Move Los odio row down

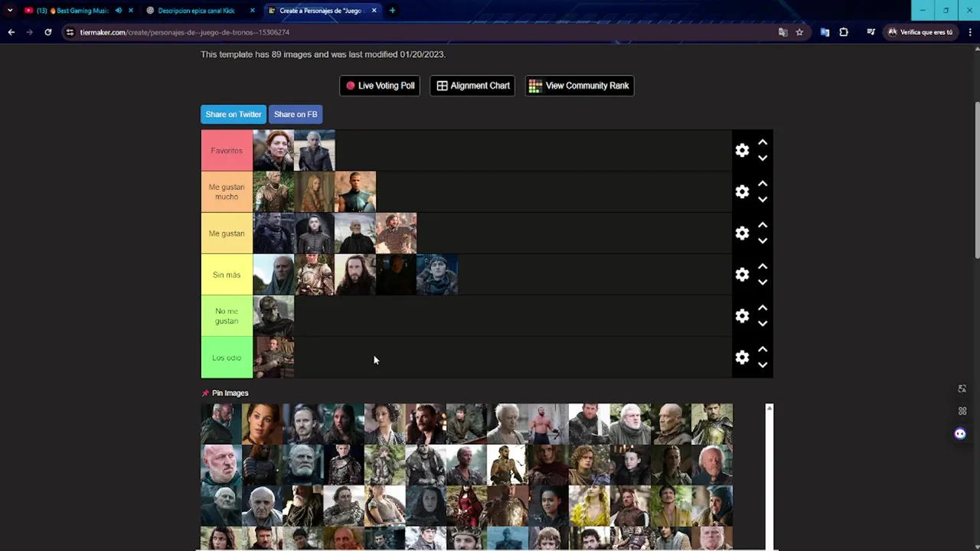click(763, 365)
